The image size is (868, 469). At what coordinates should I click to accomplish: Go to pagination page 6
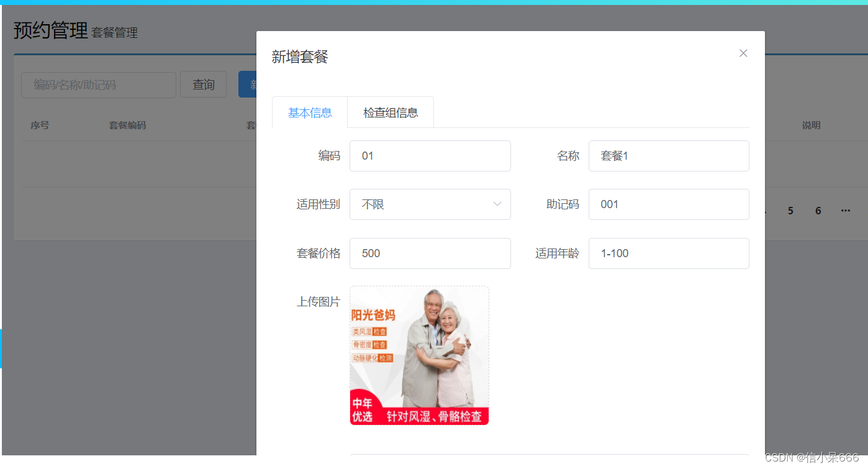click(818, 211)
